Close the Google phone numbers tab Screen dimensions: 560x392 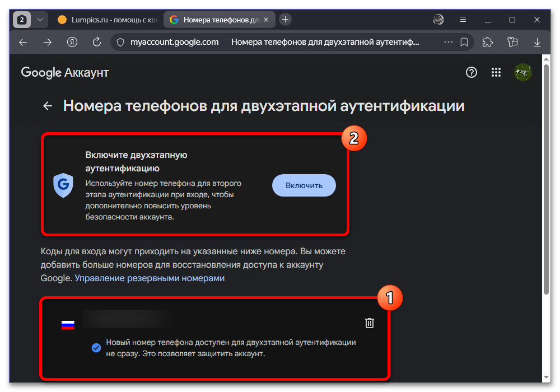click(x=266, y=20)
